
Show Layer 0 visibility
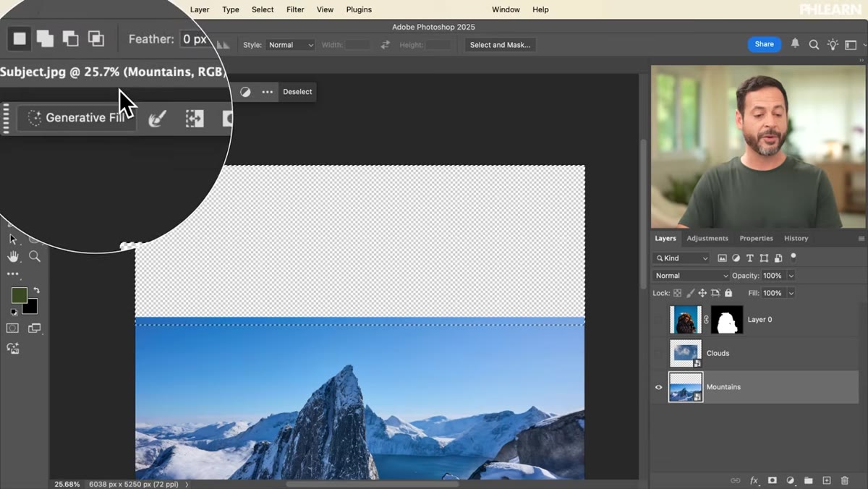click(658, 320)
